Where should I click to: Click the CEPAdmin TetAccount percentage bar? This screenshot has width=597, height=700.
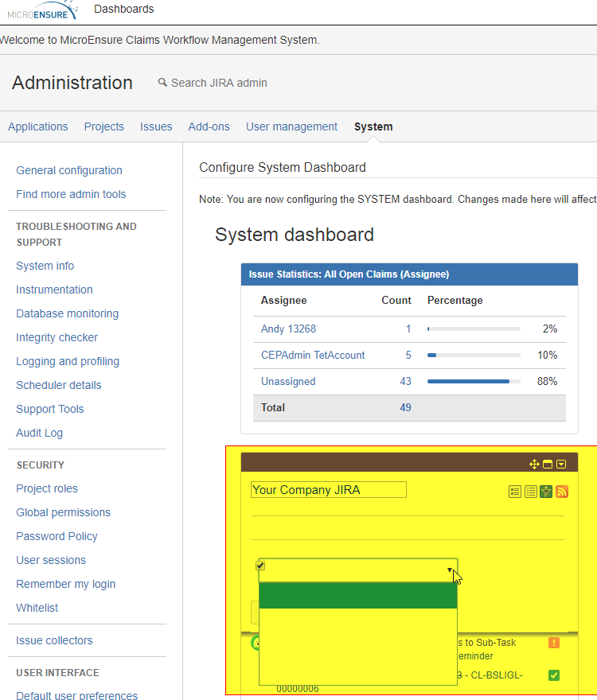tap(474, 356)
